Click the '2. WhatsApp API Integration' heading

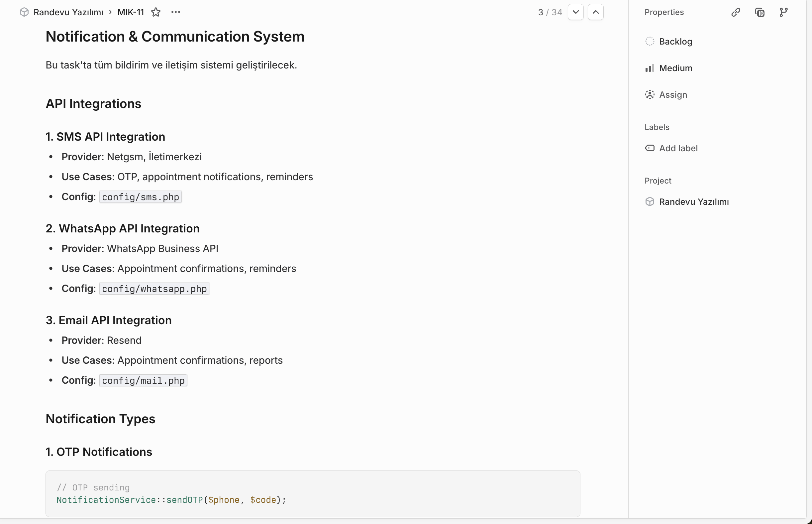123,229
